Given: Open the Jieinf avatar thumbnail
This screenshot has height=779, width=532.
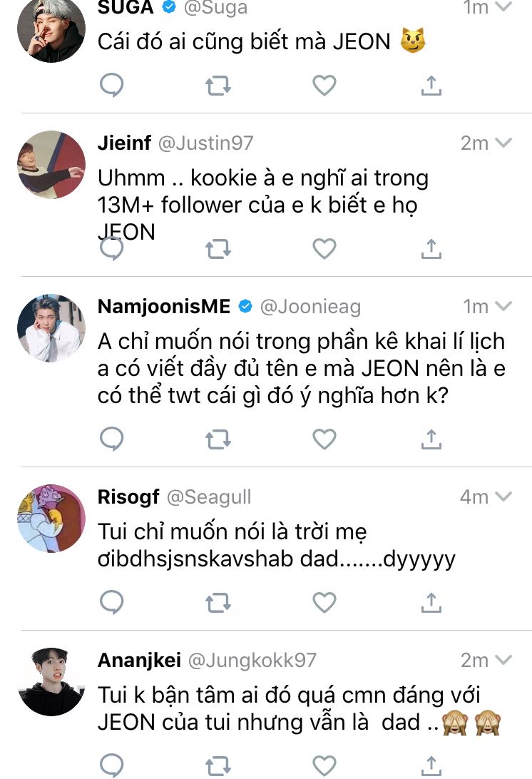Looking at the screenshot, I should coord(51,164).
